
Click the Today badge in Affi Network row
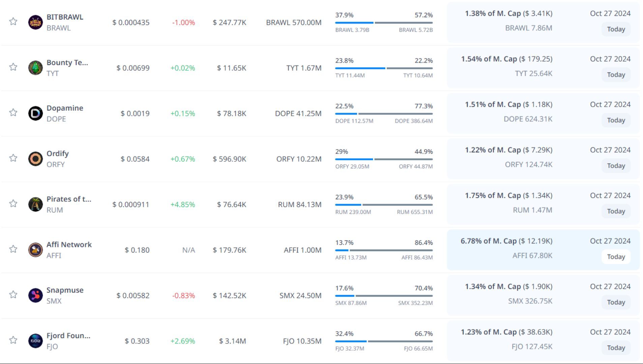tap(616, 257)
